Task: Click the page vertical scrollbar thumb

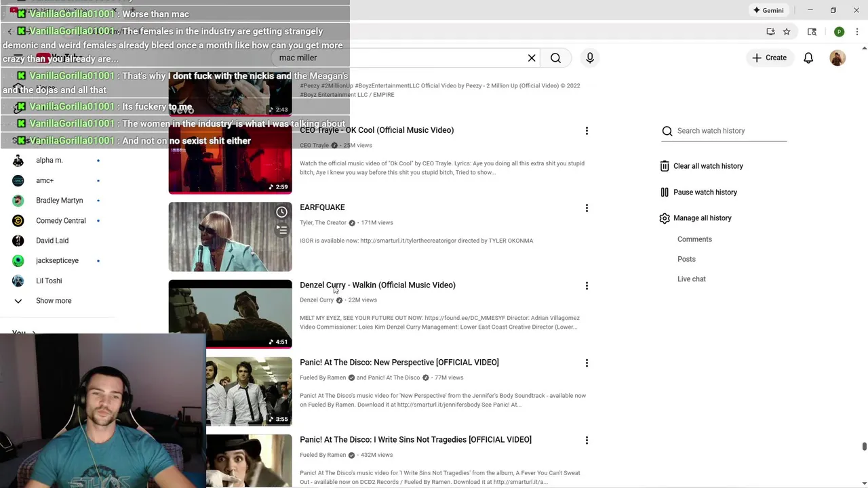Action: pos(864,446)
